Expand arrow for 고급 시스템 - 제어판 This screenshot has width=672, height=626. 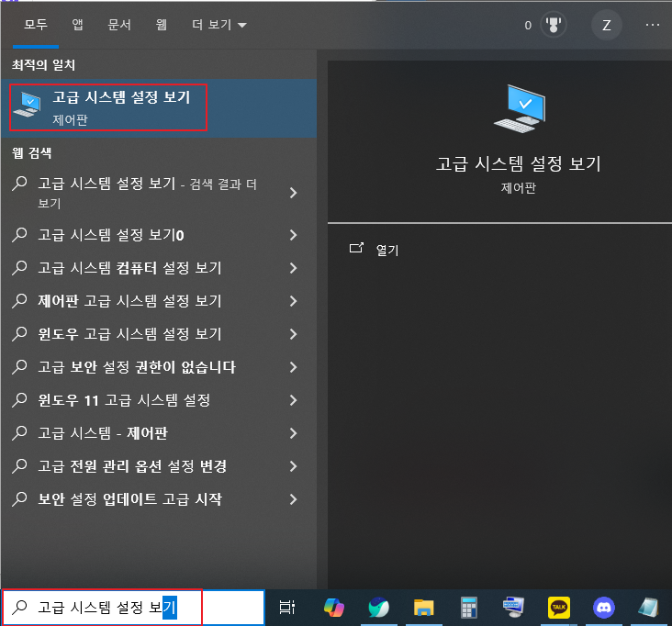click(x=293, y=433)
